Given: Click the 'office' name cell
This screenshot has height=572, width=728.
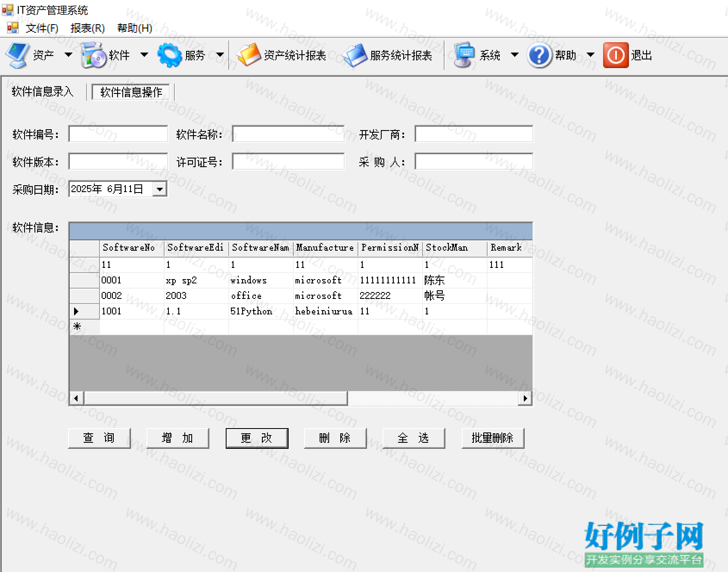Looking at the screenshot, I should 261,296.
